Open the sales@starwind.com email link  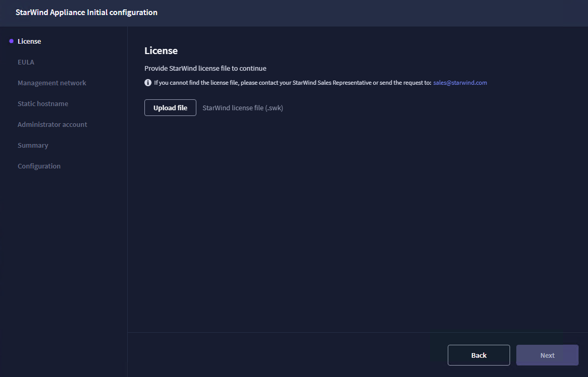[x=460, y=83]
